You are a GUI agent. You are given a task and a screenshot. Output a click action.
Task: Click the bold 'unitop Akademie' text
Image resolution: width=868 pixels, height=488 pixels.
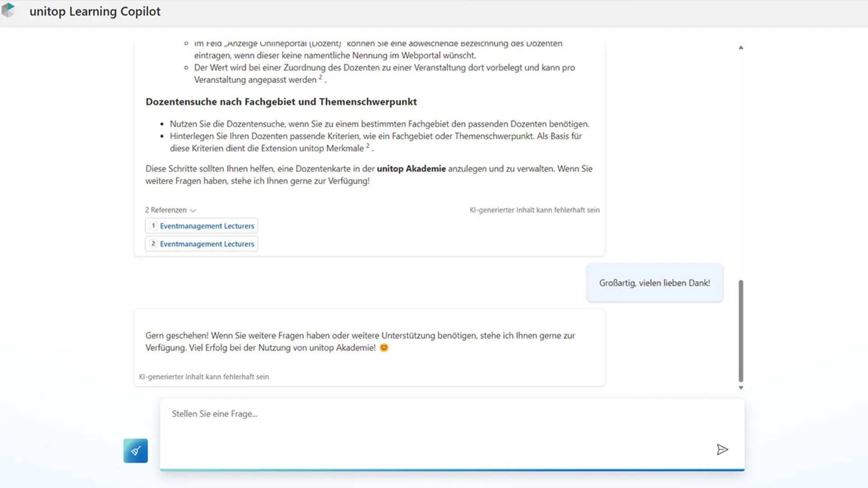tap(411, 169)
